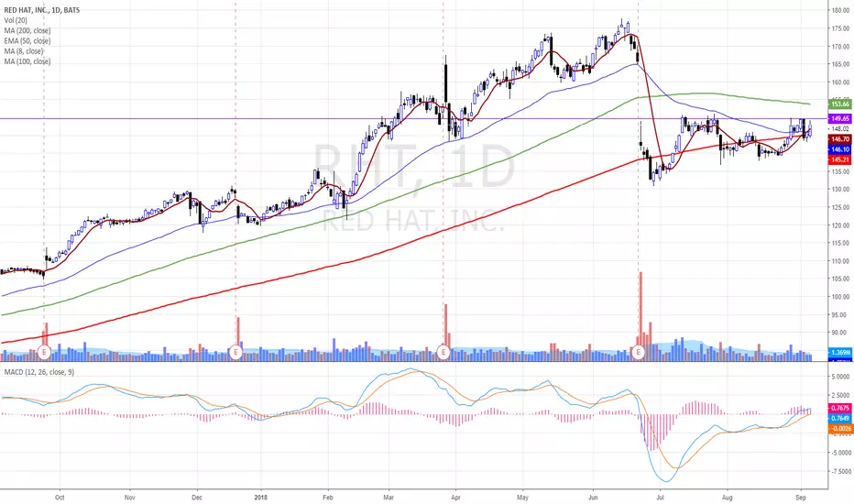Click the 180.00 price axis label
The width and height of the screenshot is (854, 504).
[841, 10]
